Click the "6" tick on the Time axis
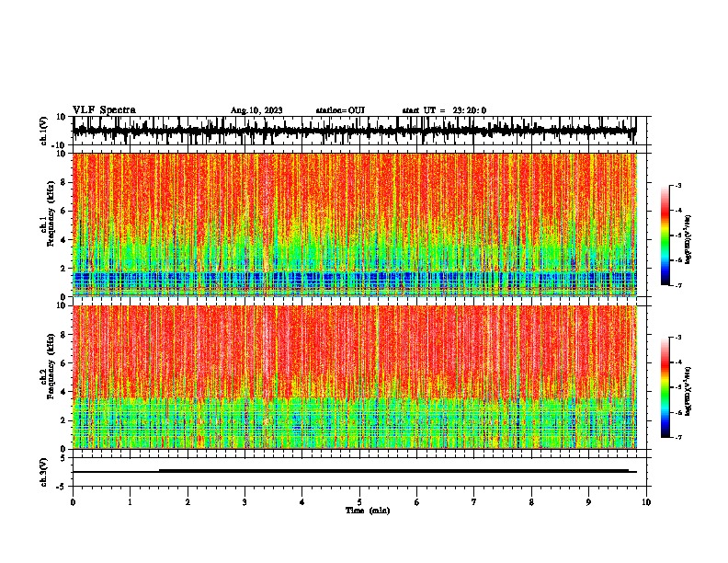 click(x=417, y=502)
